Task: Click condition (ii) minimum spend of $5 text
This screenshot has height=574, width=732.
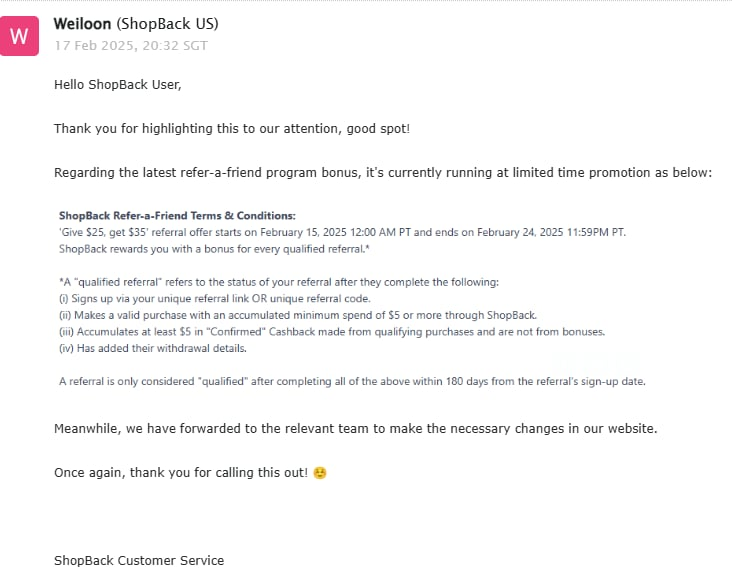Action: pyautogui.click(x=298, y=315)
